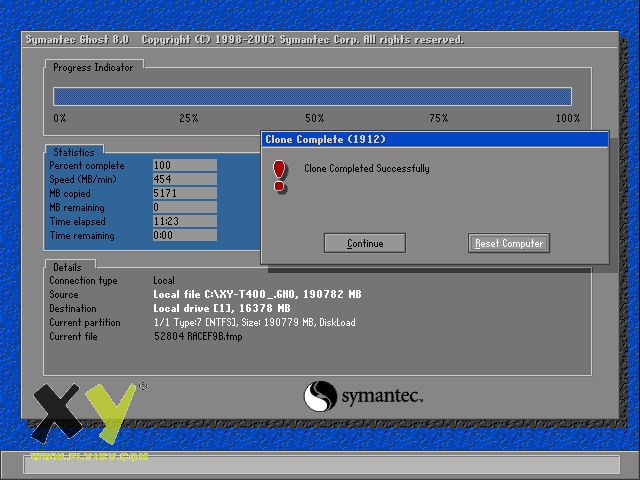Click the 75% progress scale label

tap(439, 118)
